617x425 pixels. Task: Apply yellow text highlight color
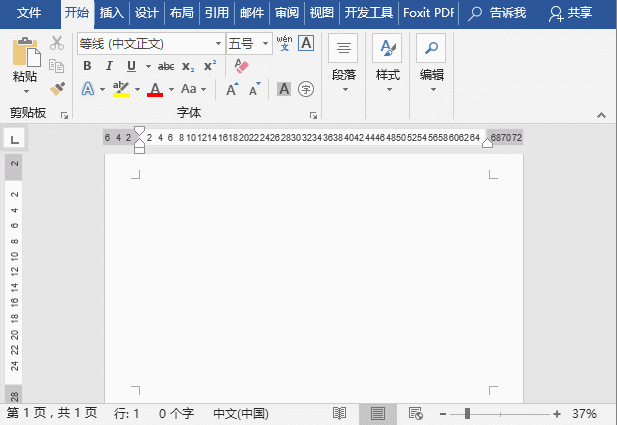[121, 89]
